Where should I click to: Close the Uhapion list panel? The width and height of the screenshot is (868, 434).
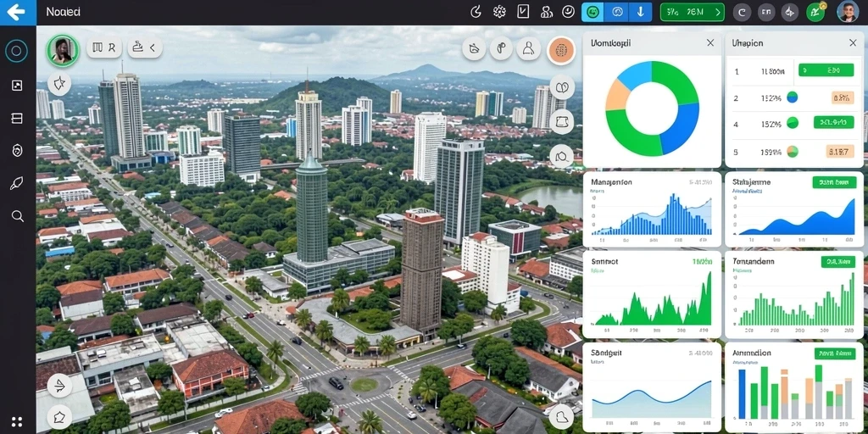(x=853, y=42)
